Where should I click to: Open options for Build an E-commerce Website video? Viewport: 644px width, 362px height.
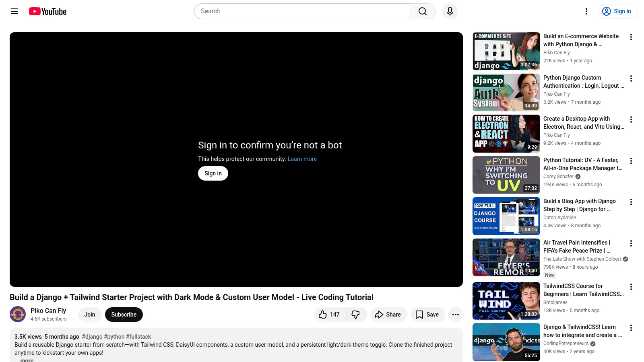coord(631,37)
